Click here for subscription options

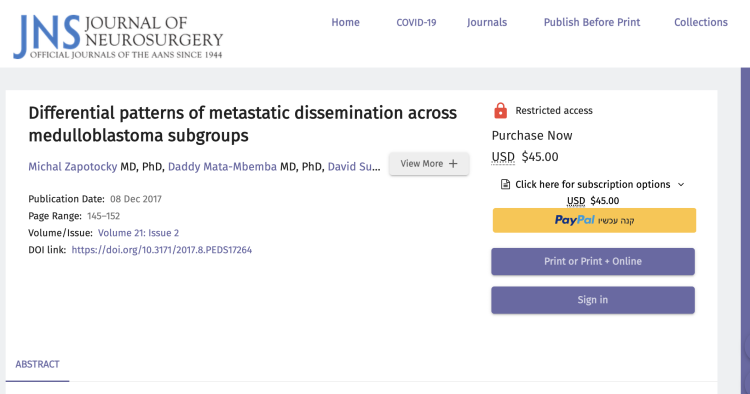(593, 185)
